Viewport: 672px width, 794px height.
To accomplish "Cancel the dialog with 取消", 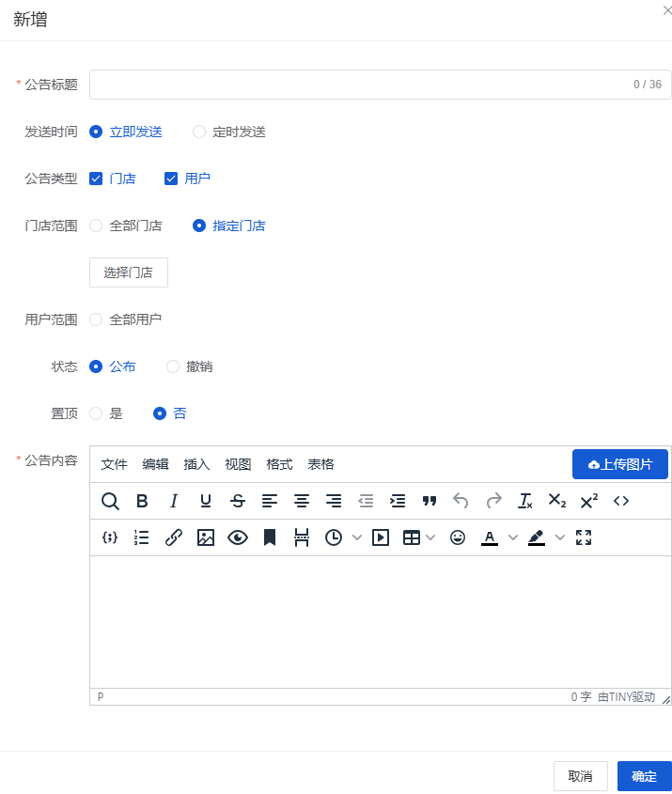I will click(580, 776).
